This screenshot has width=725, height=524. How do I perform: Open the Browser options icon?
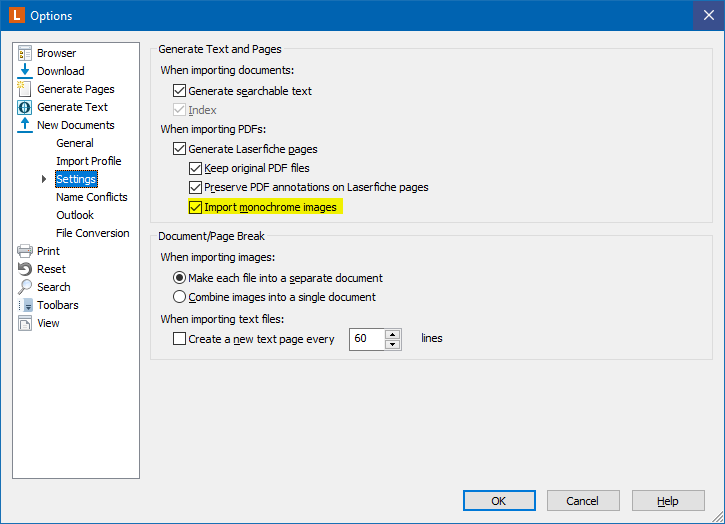[x=25, y=53]
